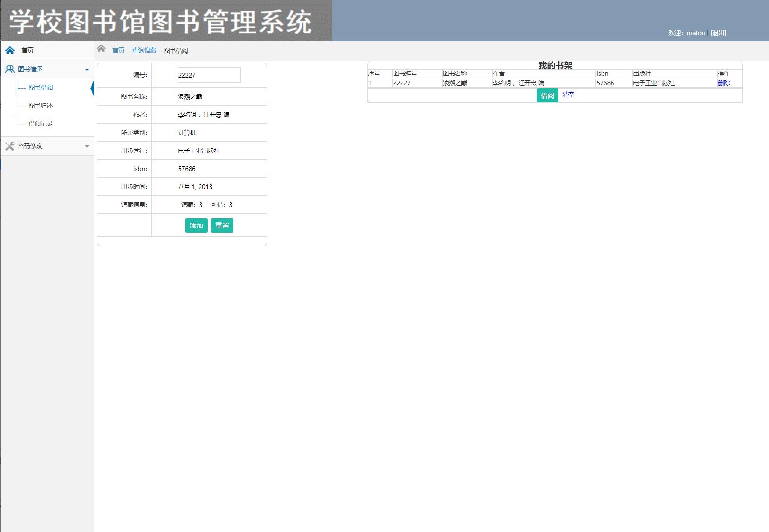769x532 pixels.
Task: Select 借阅记录 in the sidebar
Action: coord(40,124)
